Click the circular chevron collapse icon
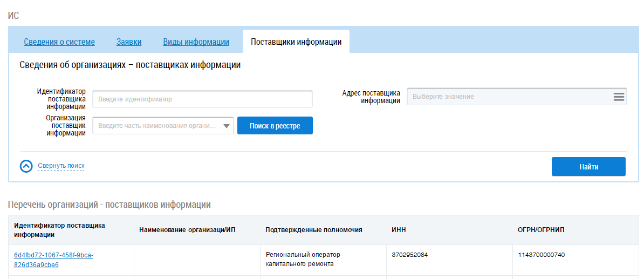 pyautogui.click(x=26, y=166)
